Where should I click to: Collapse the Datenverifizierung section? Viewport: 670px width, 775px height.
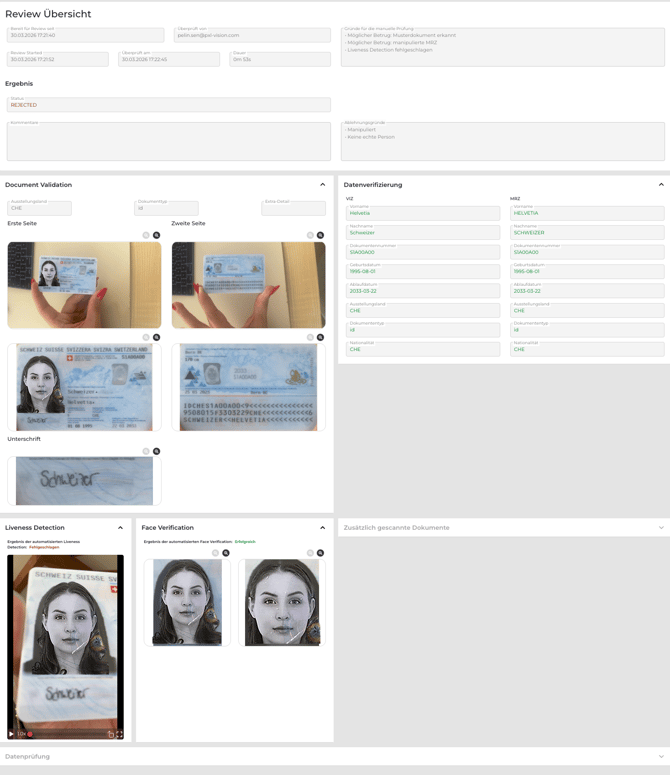tap(661, 184)
